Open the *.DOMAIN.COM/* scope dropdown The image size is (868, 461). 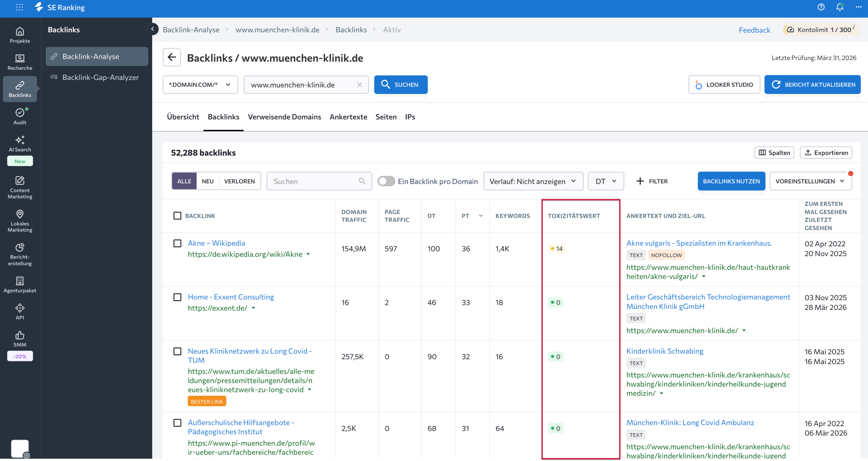[200, 85]
